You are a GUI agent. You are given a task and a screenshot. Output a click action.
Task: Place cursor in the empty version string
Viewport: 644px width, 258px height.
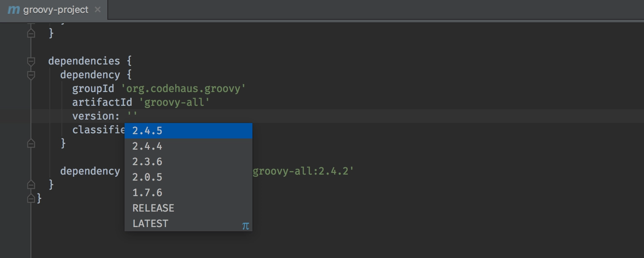[132, 116]
